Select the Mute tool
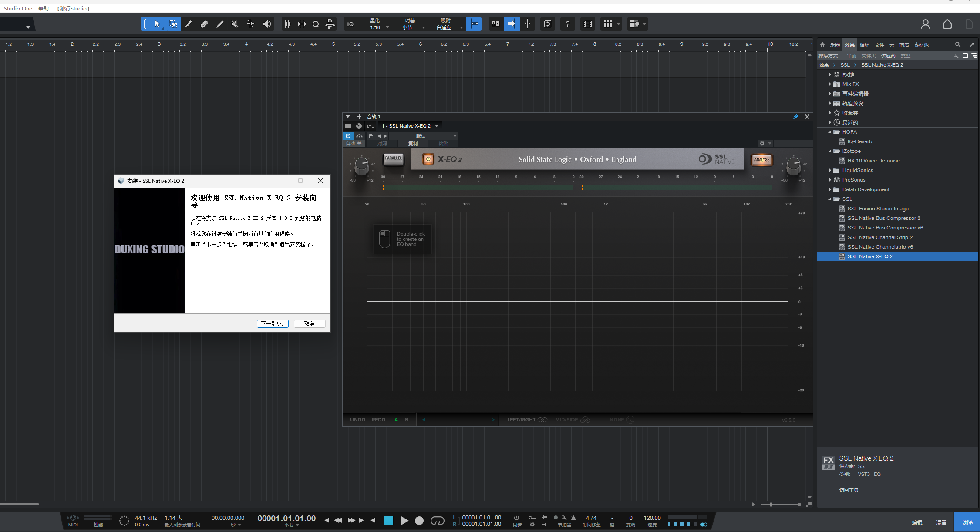This screenshot has width=980, height=532. [x=235, y=24]
